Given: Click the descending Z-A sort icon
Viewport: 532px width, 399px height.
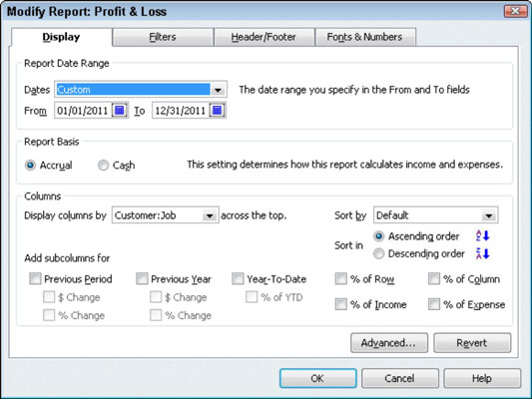Looking at the screenshot, I should 482,253.
